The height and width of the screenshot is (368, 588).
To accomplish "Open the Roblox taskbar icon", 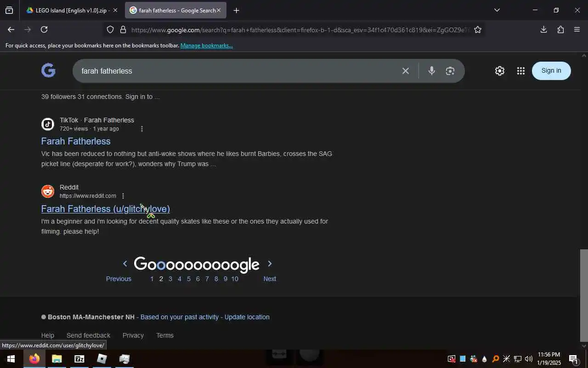I will [102, 359].
